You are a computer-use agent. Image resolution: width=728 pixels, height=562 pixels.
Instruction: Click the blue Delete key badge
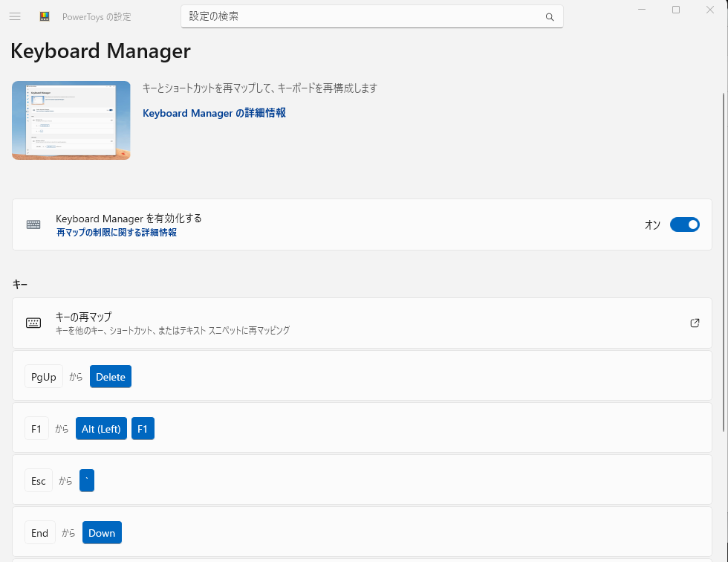tap(111, 377)
